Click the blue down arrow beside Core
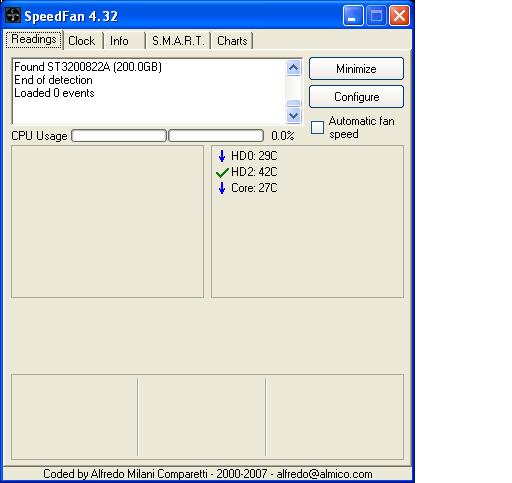Viewport: 512px width, 483px height. click(222, 188)
